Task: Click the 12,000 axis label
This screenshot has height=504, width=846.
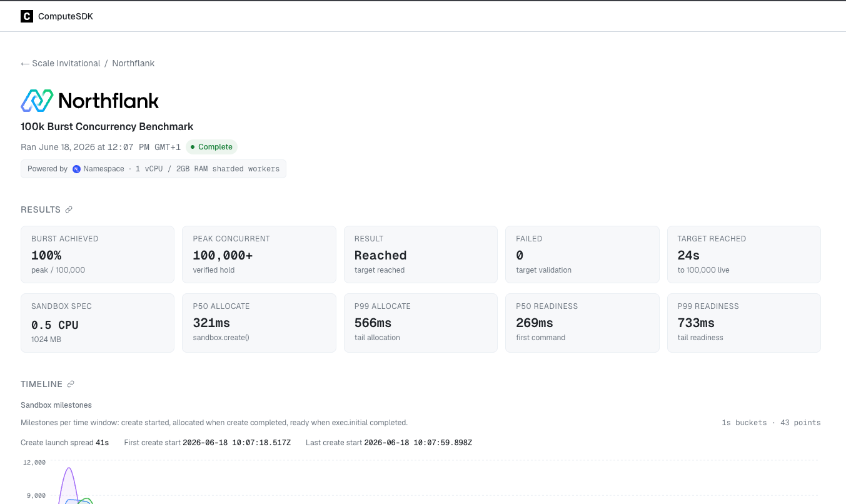Action: pos(34,462)
